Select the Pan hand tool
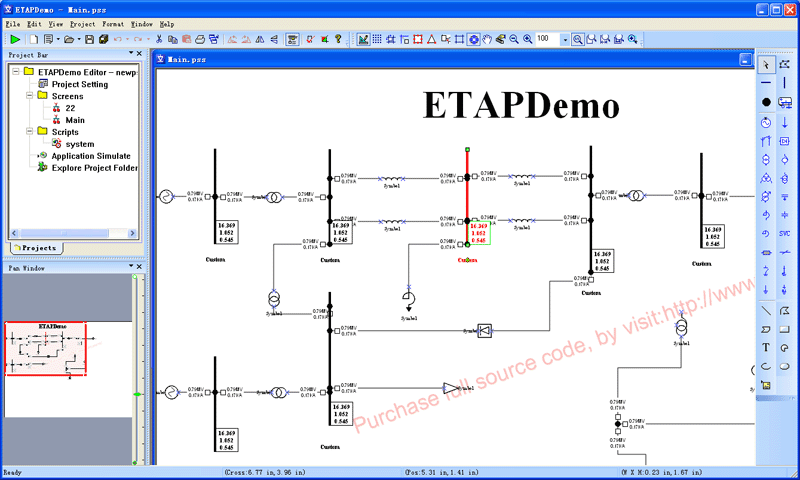The width and height of the screenshot is (800, 480). pos(487,39)
